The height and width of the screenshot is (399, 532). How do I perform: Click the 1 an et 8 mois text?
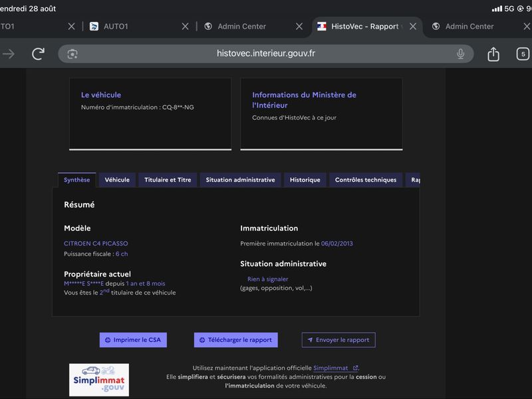pyautogui.click(x=146, y=284)
